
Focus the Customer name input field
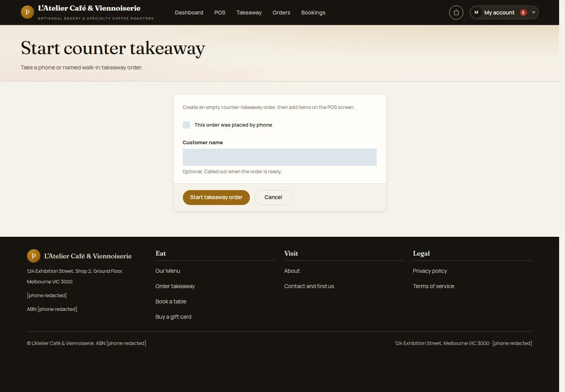[x=279, y=157]
